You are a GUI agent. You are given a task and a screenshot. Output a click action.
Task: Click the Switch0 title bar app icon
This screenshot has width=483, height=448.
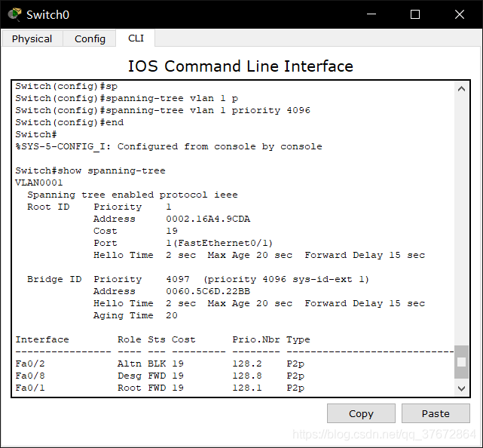tap(14, 14)
